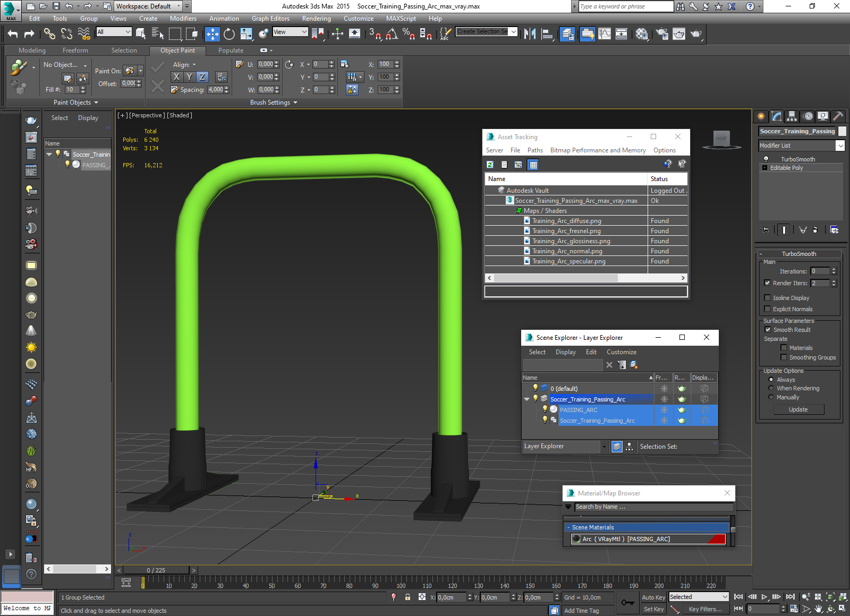Toggle PASSING_ARC visibility bulb in Layer Explorer
The image size is (850, 616).
(545, 409)
